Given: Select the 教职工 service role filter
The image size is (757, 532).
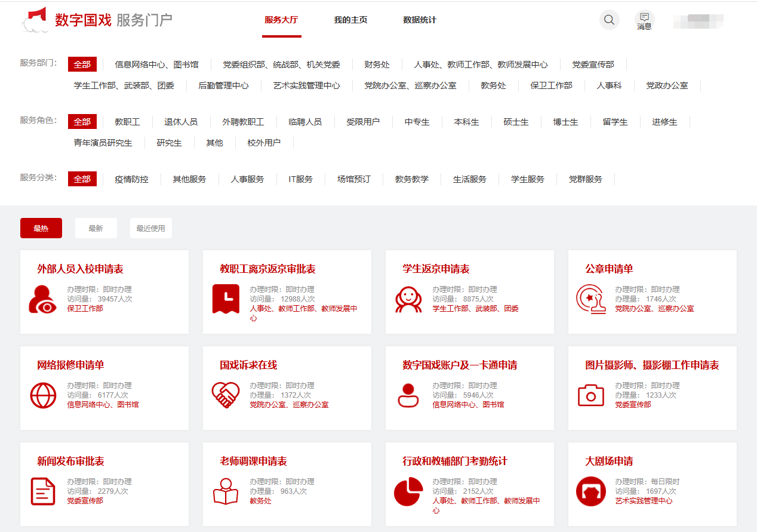Looking at the screenshot, I should click(x=127, y=122).
